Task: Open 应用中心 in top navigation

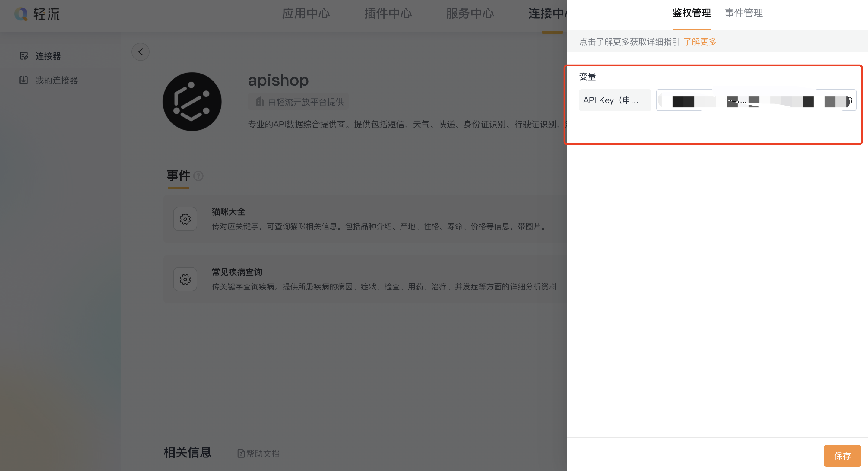Action: click(306, 14)
